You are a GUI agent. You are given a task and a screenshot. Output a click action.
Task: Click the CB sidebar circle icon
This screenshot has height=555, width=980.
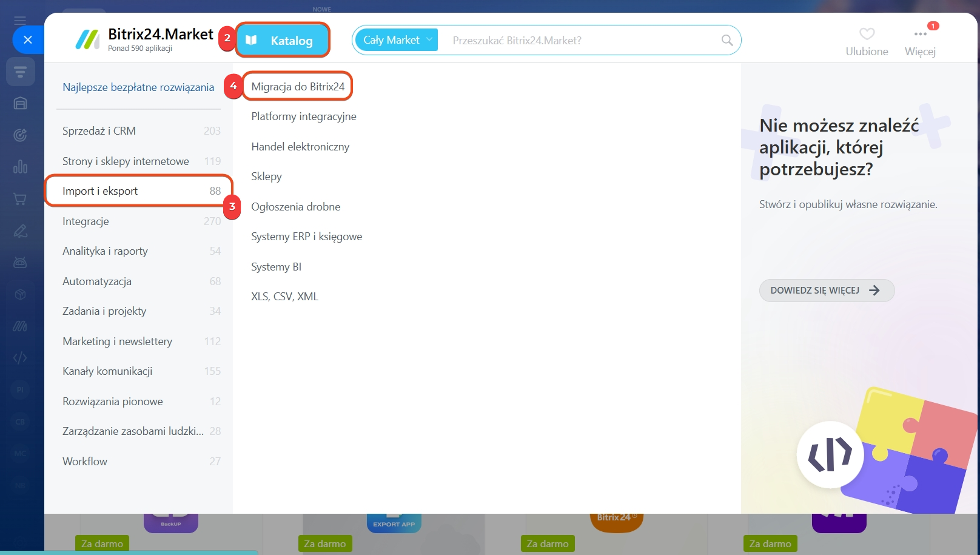[20, 422]
